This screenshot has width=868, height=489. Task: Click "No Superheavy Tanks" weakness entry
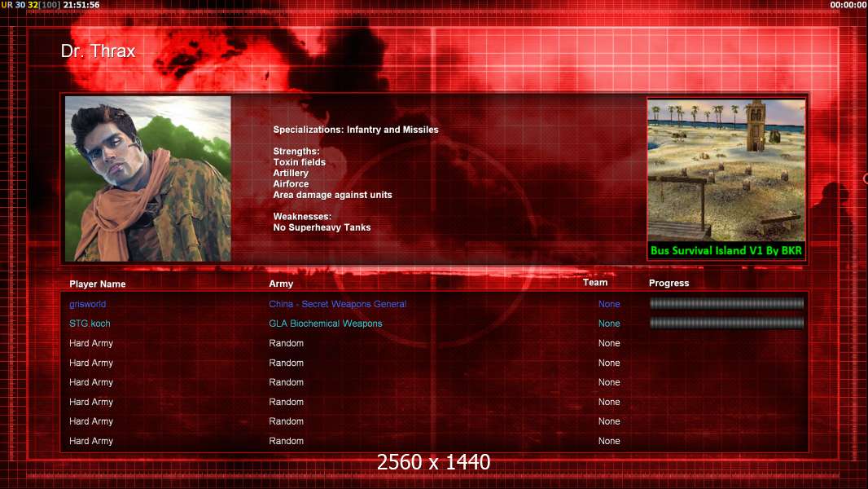coord(322,227)
